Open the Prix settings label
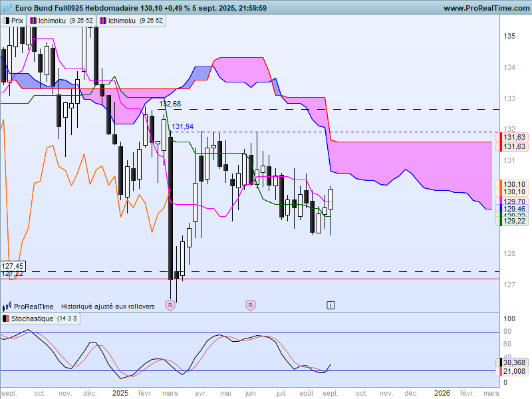Screen dimensions: 532x399 (13, 21)
